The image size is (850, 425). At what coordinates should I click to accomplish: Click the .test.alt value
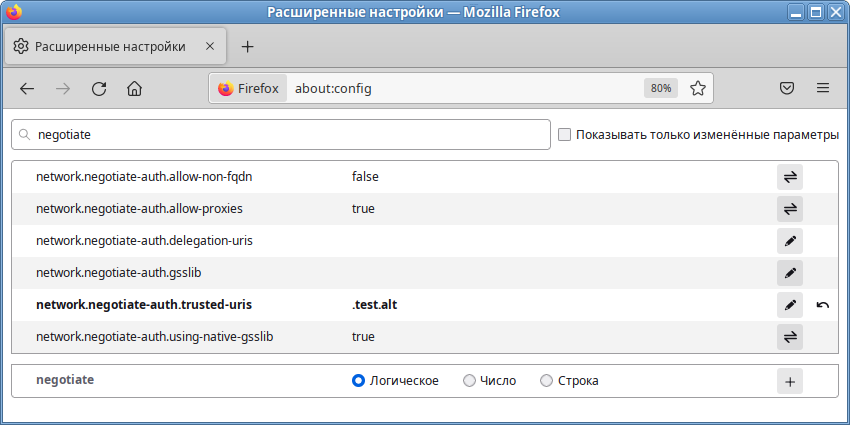click(375, 305)
